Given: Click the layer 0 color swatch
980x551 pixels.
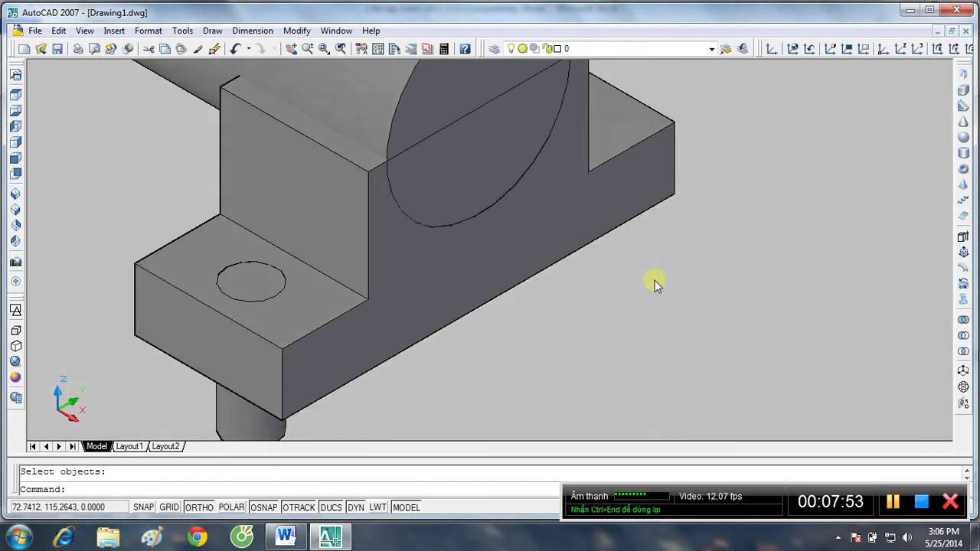Looking at the screenshot, I should (557, 49).
